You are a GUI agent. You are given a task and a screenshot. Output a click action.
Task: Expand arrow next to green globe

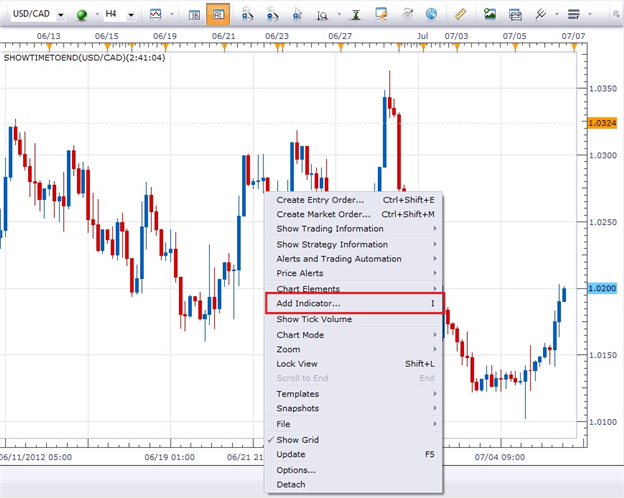(97, 14)
